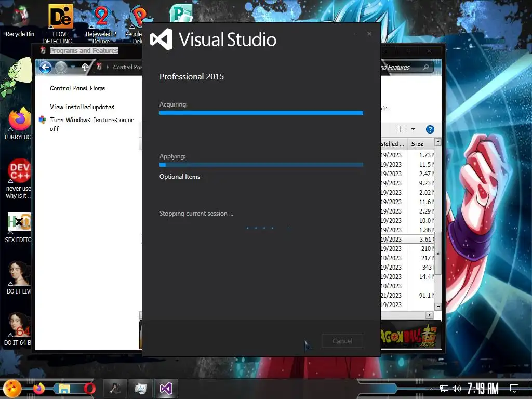Viewport: 532px width, 399px height.
Task: Click Turn Windows features on or off
Action: tap(91, 124)
